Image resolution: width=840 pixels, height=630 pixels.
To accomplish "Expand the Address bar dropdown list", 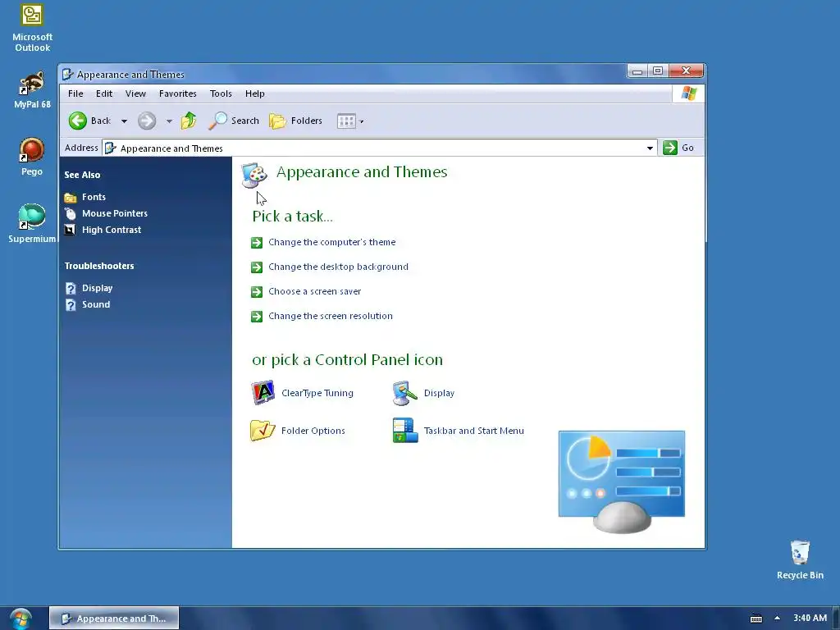I will pos(650,148).
